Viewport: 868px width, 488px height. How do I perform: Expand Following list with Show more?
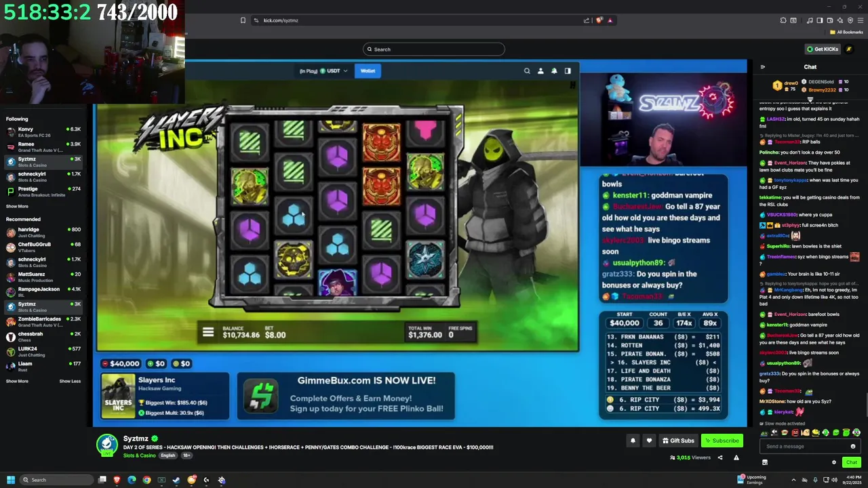(17, 206)
